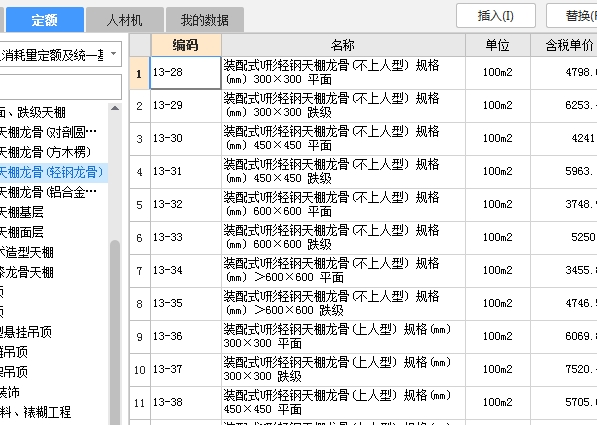
Task: Click code cell 13-33
Action: pyautogui.click(x=186, y=238)
